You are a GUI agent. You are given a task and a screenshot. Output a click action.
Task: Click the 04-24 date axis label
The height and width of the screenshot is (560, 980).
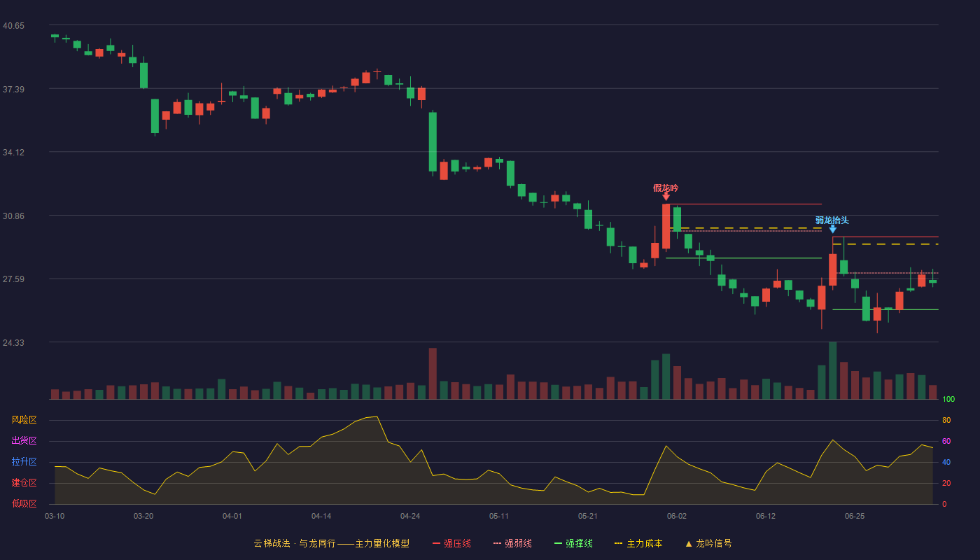point(410,516)
